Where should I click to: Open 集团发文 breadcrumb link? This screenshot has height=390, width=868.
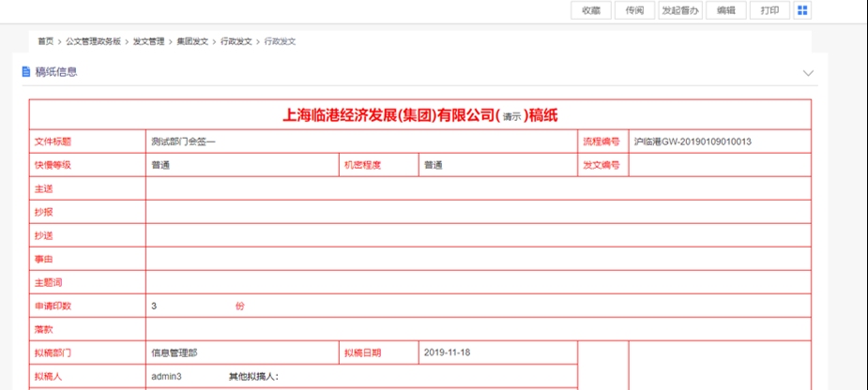point(192,41)
